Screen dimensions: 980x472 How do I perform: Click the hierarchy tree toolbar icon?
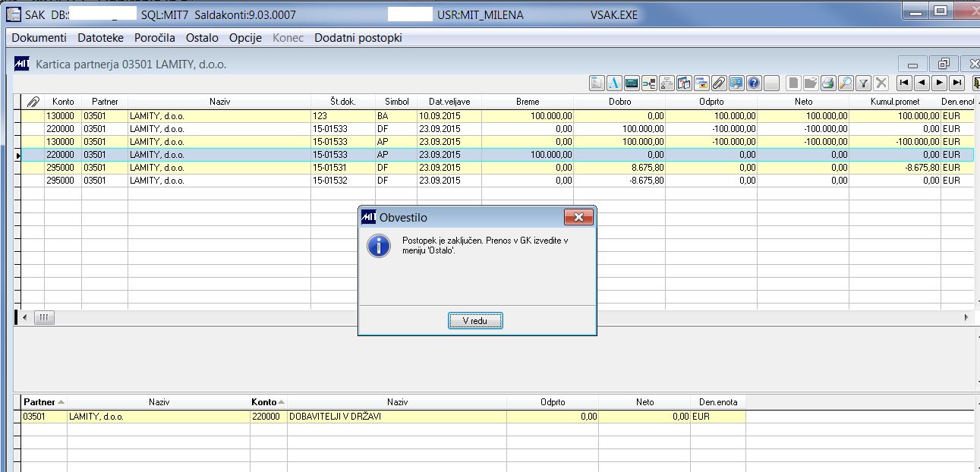666,83
